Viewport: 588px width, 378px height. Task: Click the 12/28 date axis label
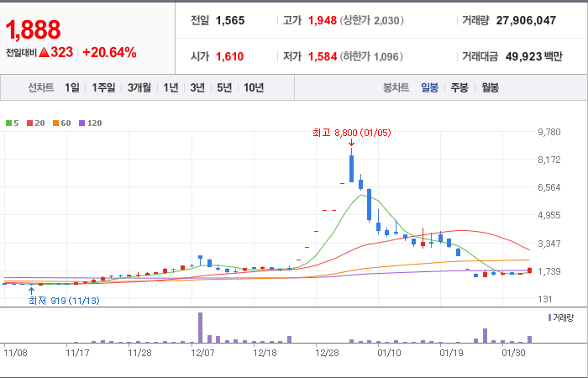pyautogui.click(x=328, y=353)
